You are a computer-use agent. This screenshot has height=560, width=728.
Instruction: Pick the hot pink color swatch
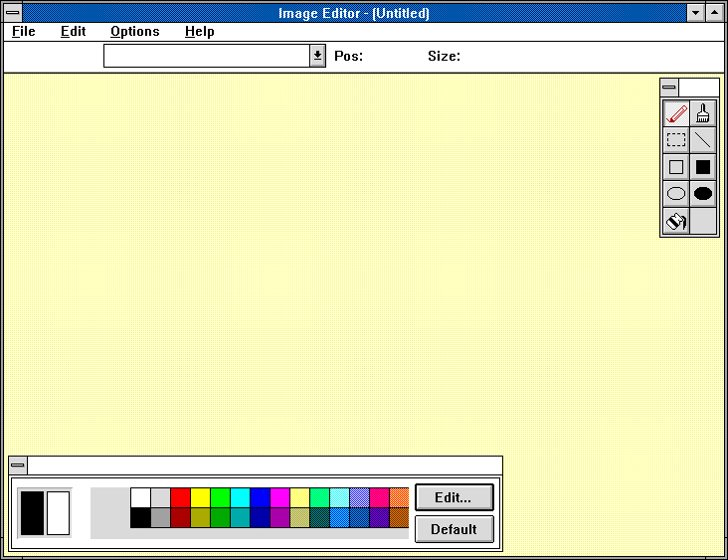[x=379, y=497]
